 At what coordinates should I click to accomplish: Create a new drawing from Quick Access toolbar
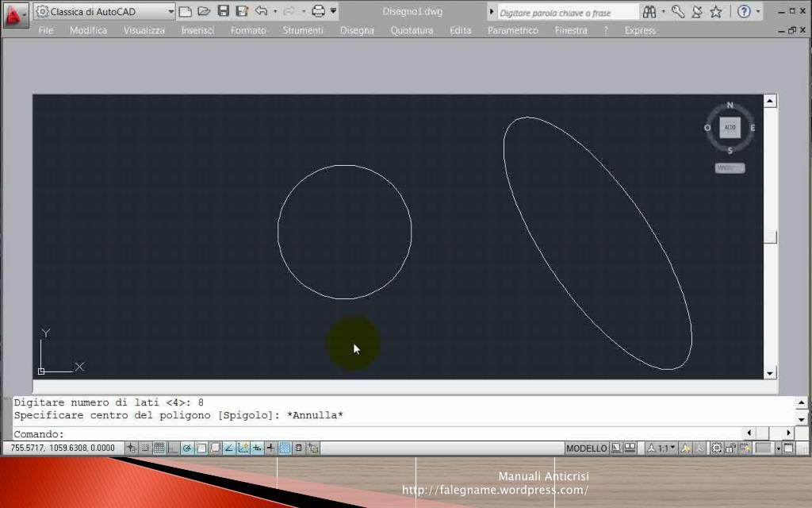point(185,11)
